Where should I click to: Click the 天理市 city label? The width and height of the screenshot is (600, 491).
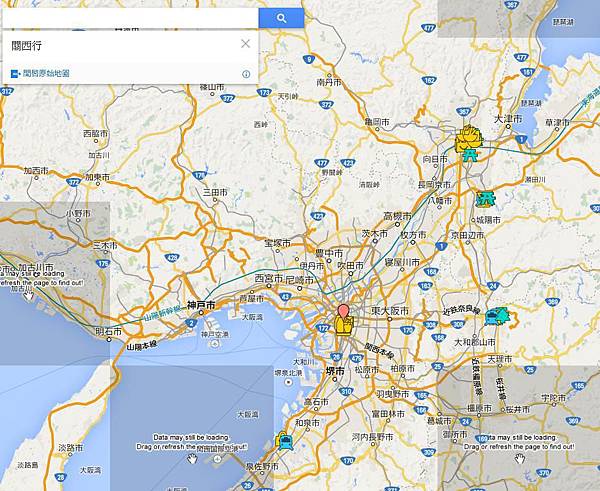[x=500, y=359]
